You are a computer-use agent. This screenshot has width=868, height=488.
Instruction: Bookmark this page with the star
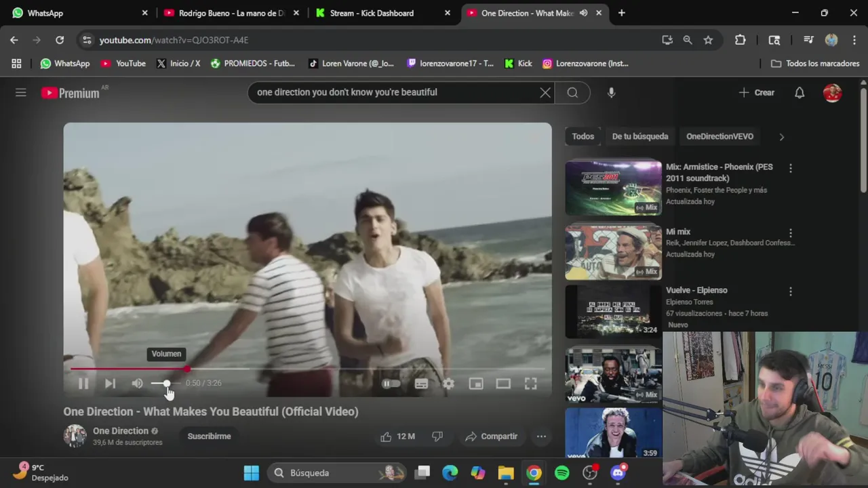tap(708, 40)
